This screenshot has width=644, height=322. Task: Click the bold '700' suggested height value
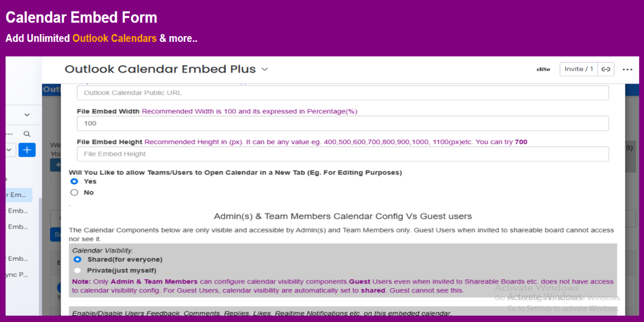521,142
